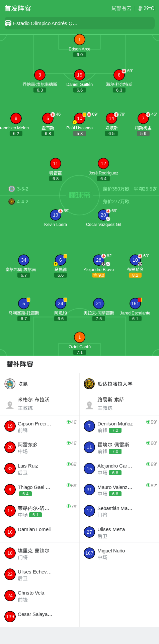Tap the stadium icon beside Estadio Olímpico
The height and width of the screenshot is (644, 159).
tap(8, 23)
